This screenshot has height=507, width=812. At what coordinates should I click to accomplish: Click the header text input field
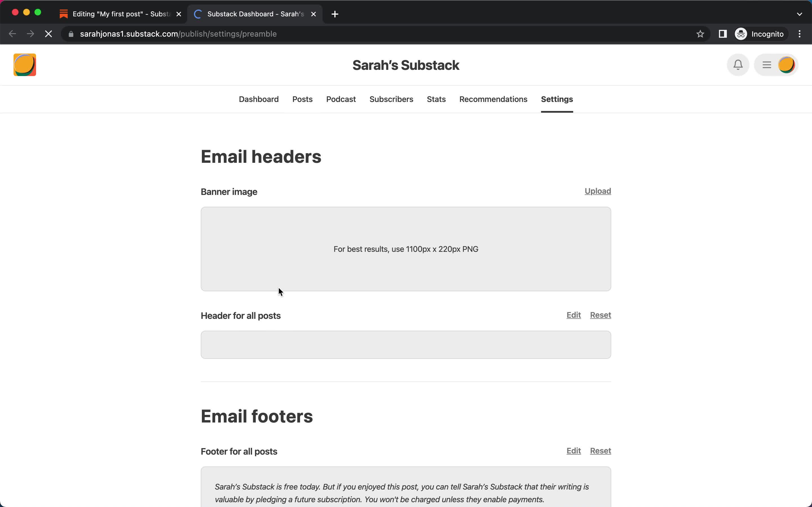tap(406, 344)
